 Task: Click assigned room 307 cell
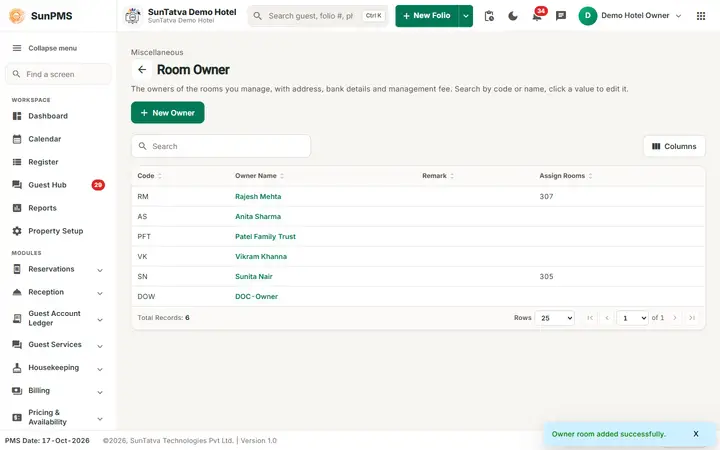[546, 197]
